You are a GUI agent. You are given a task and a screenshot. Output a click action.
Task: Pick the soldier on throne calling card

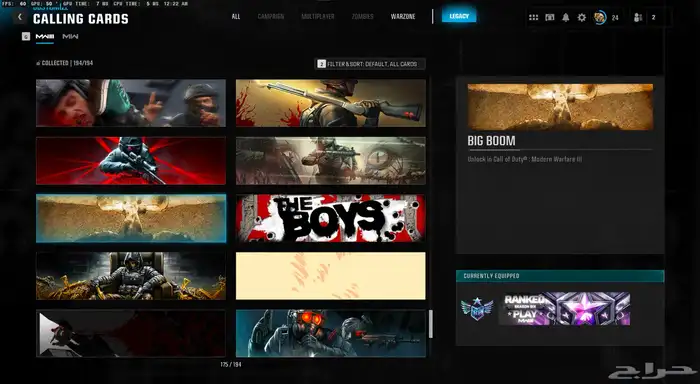(x=131, y=276)
